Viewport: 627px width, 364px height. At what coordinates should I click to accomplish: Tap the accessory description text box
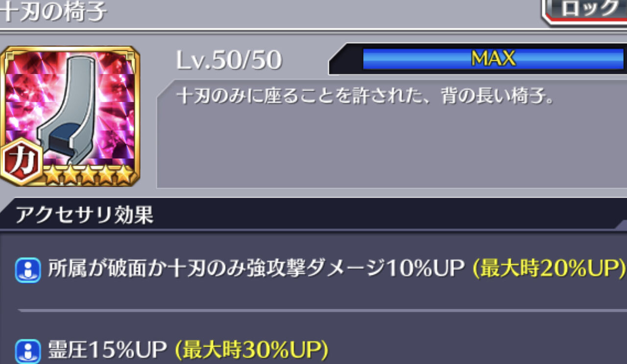click(x=392, y=134)
